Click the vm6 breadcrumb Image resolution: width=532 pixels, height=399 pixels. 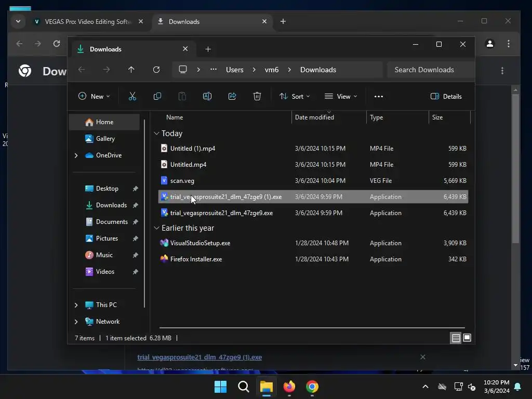click(271, 70)
